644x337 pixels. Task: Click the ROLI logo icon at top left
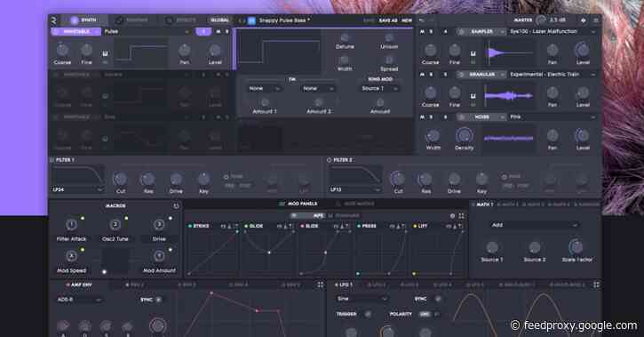[x=53, y=20]
